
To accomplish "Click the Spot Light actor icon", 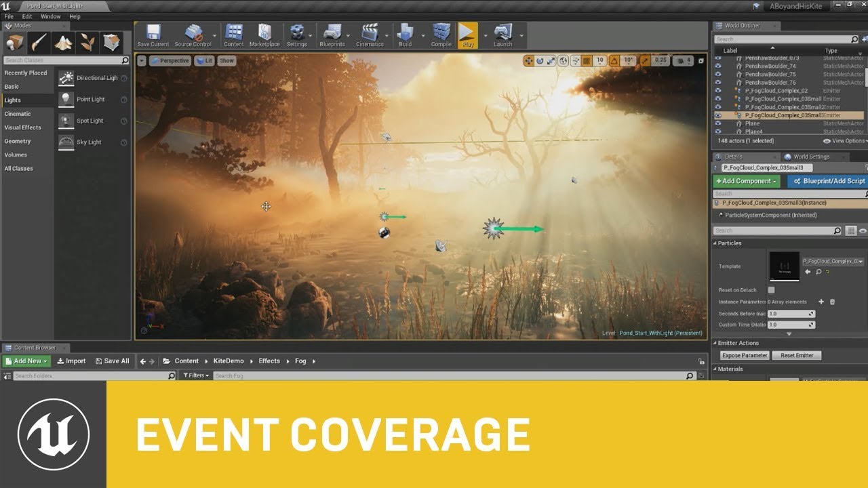I will point(66,121).
